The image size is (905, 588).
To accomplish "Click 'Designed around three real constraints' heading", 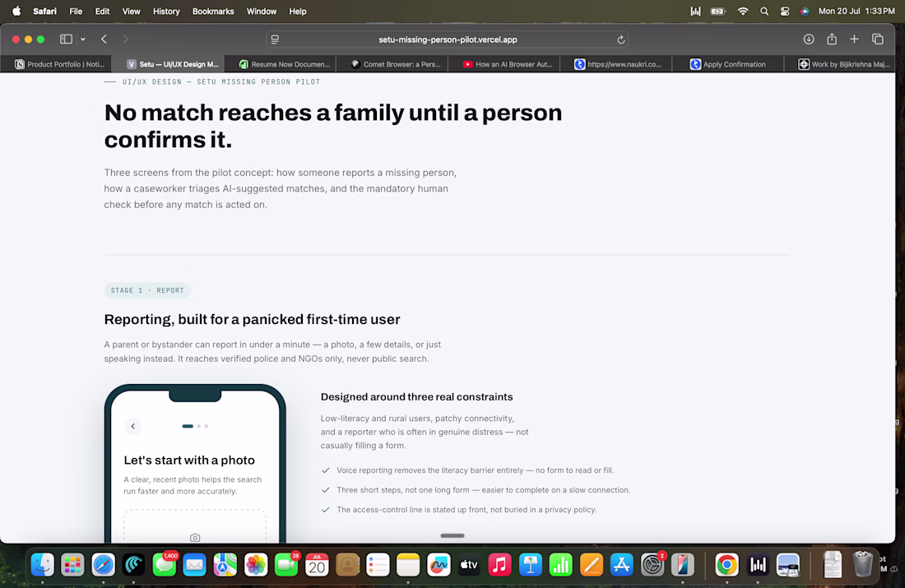I will (417, 396).
